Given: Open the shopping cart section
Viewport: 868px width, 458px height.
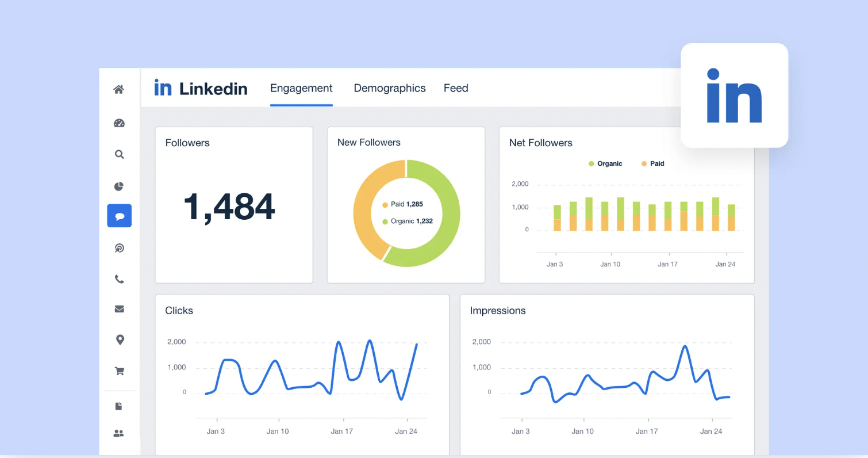Looking at the screenshot, I should [119, 371].
